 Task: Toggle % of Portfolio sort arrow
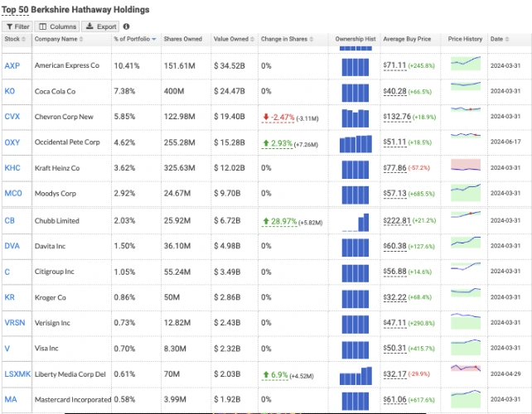click(x=153, y=39)
